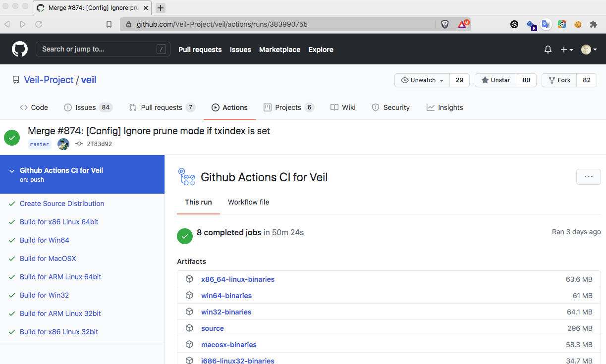Reload the current page

point(39,24)
